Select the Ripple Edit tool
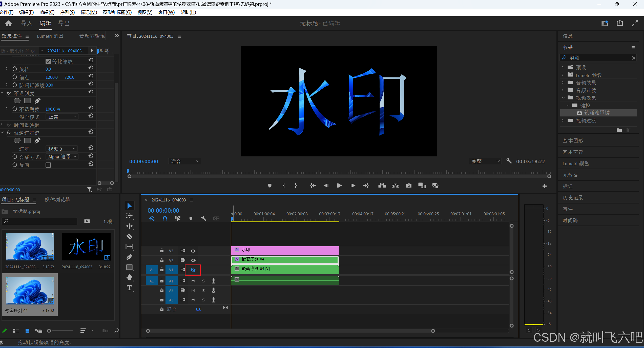 pyautogui.click(x=129, y=226)
